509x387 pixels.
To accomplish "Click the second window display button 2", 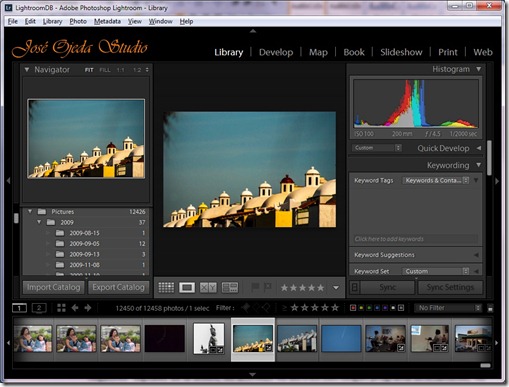I will [39, 308].
